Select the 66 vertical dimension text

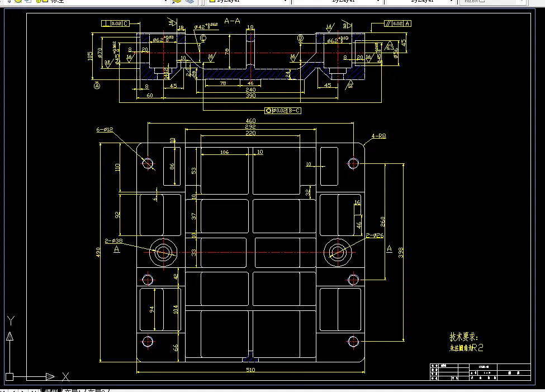tap(175, 347)
